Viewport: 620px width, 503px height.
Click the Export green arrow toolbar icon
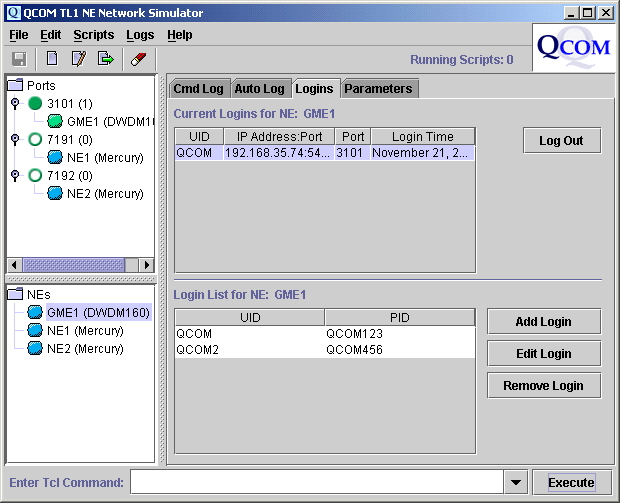tap(106, 59)
